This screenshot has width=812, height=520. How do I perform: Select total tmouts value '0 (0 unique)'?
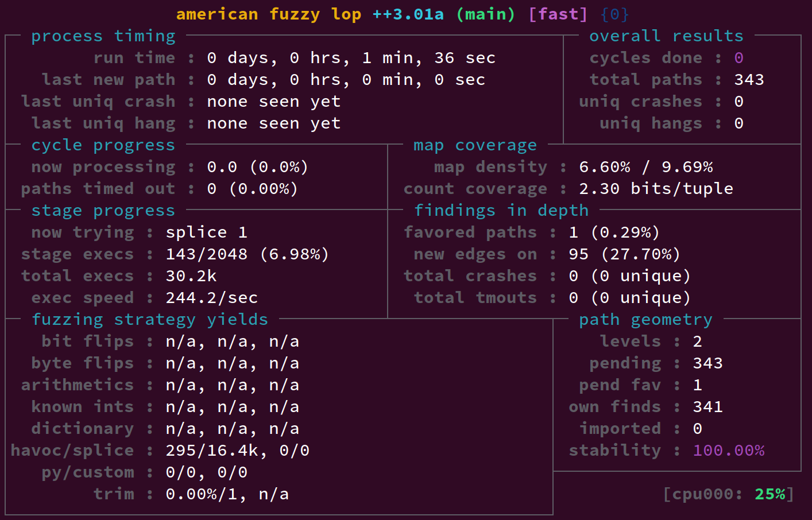tap(630, 298)
